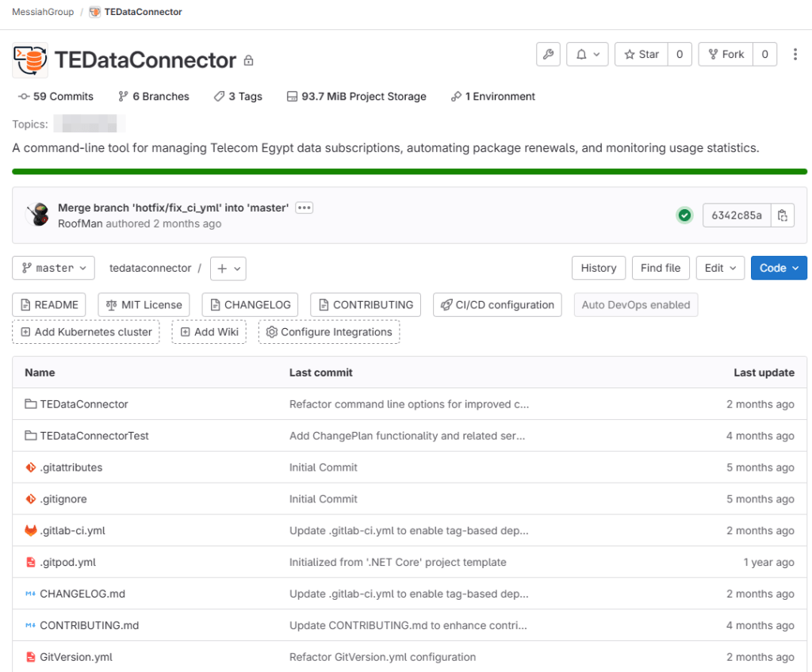Open the master branch selector dropdown
The image size is (812, 672).
pyautogui.click(x=54, y=268)
